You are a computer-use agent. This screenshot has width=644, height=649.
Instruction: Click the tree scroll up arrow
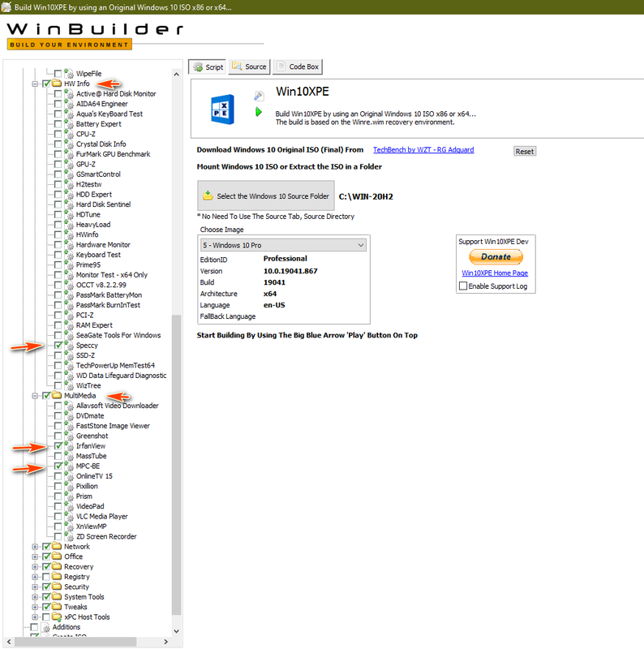click(176, 75)
